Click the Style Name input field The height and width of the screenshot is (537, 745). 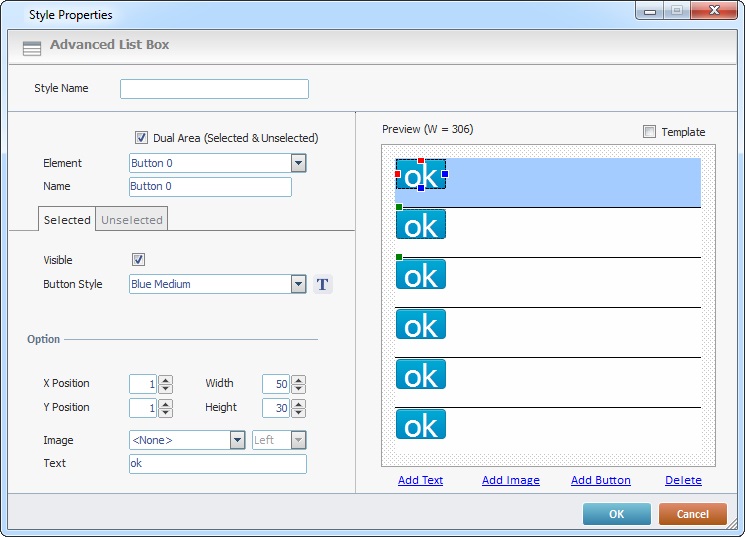pyautogui.click(x=214, y=89)
